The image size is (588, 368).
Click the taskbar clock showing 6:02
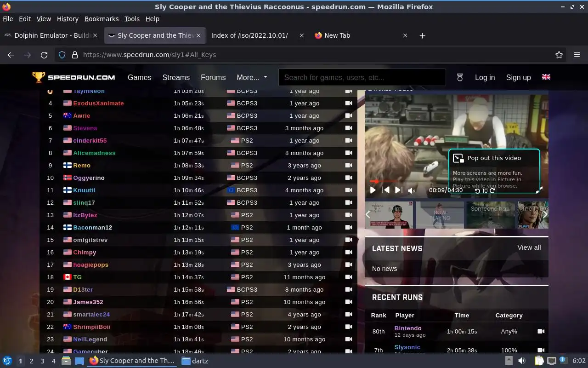coord(579,361)
